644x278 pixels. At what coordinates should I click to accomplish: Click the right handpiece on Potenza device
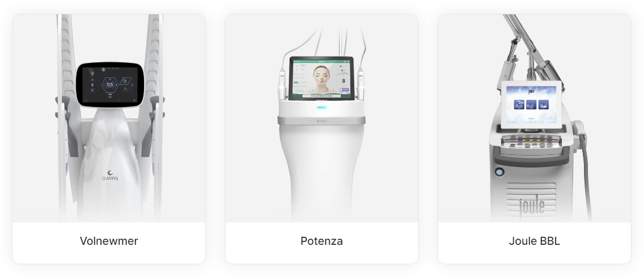(x=361, y=84)
